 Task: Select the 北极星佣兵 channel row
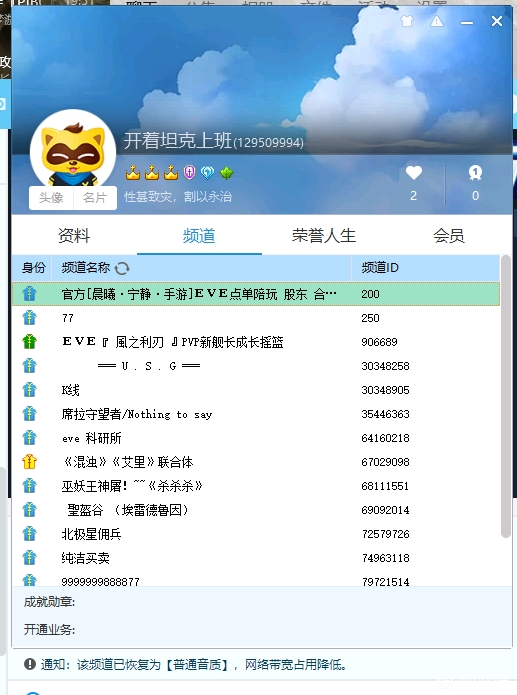coord(256,534)
